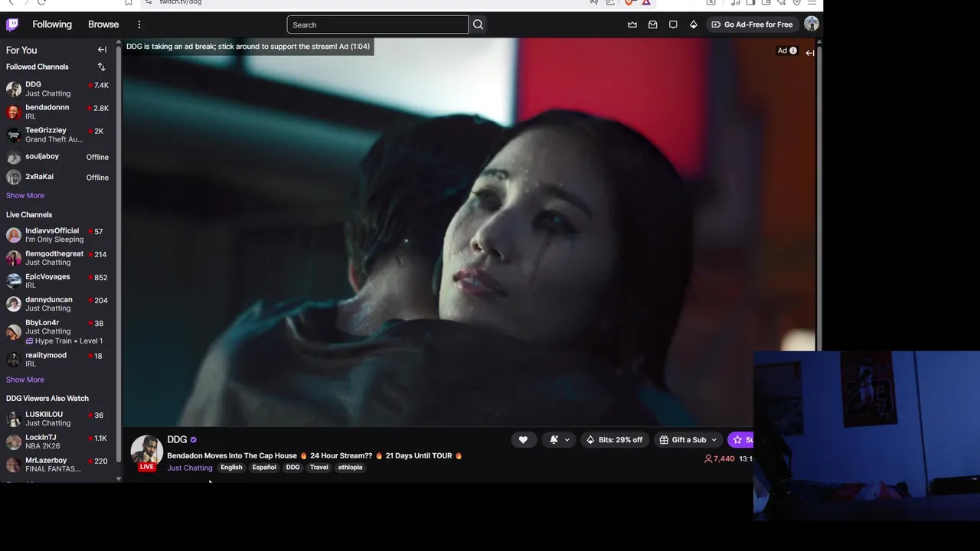Image resolution: width=980 pixels, height=551 pixels.
Task: Click DDG streamer avatar with LIVE badge
Action: pyautogui.click(x=146, y=452)
